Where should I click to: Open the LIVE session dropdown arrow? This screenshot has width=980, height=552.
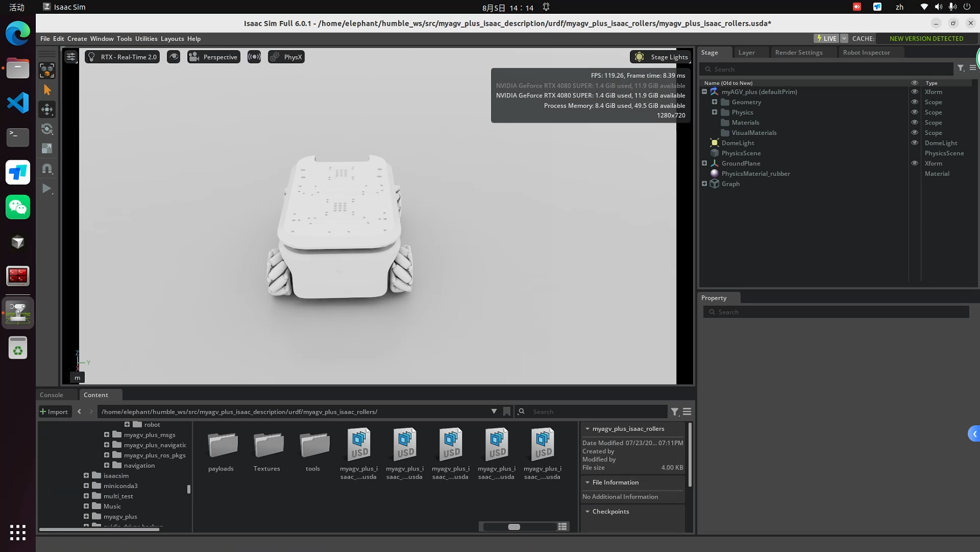tap(844, 39)
